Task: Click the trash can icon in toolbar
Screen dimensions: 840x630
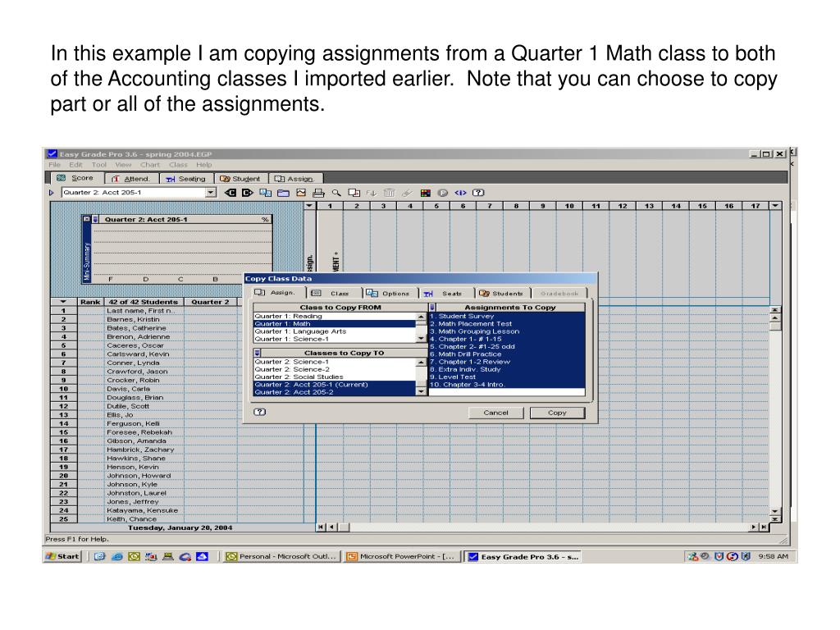Action: pos(390,193)
